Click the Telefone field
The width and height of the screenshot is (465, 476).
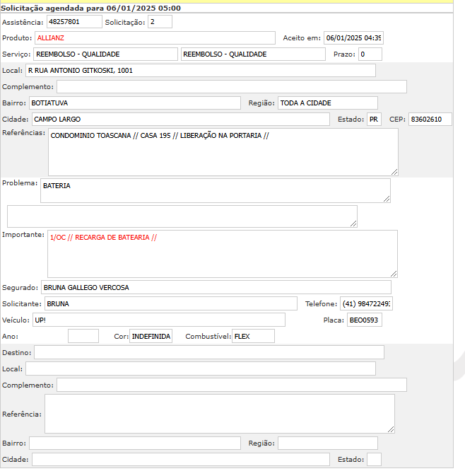366,303
